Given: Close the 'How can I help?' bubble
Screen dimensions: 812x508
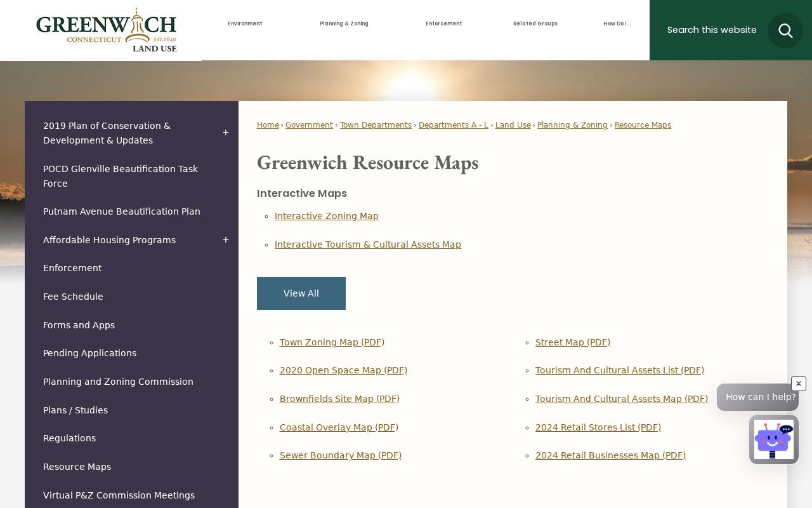Looking at the screenshot, I should (x=799, y=384).
